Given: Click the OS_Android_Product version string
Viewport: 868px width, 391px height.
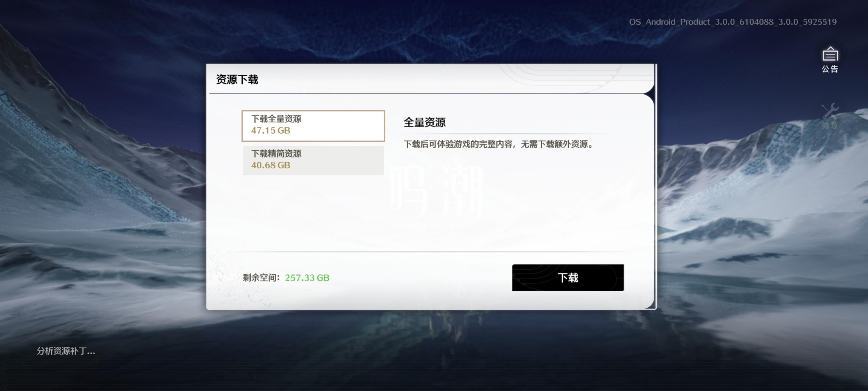Looking at the screenshot, I should (x=733, y=22).
